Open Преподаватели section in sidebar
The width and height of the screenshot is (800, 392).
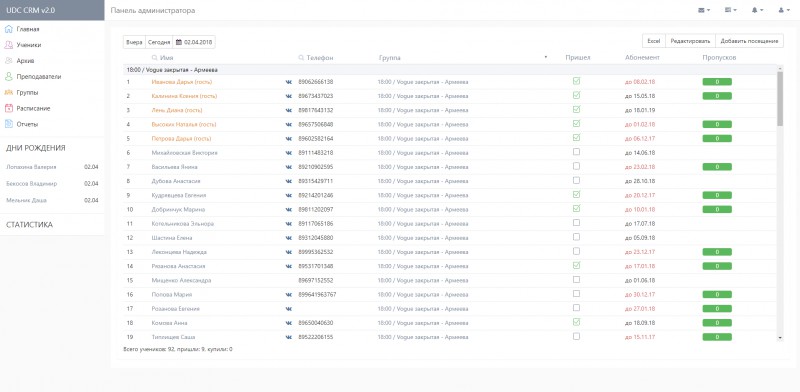click(39, 77)
